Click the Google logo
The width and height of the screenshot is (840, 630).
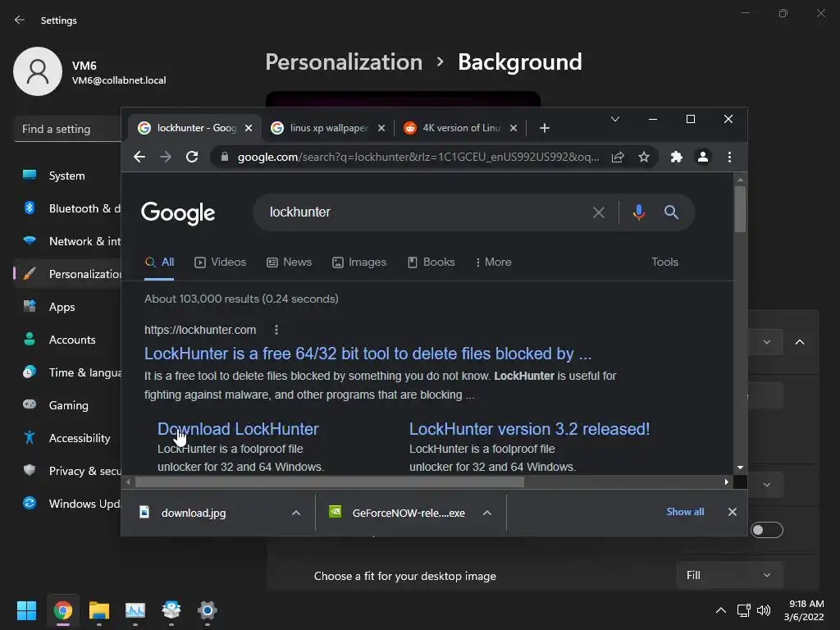pyautogui.click(x=178, y=212)
